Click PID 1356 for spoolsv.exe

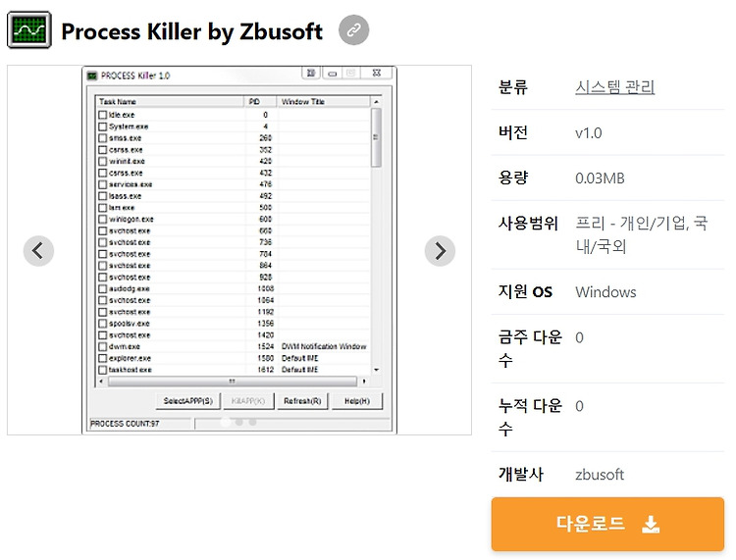(x=265, y=324)
